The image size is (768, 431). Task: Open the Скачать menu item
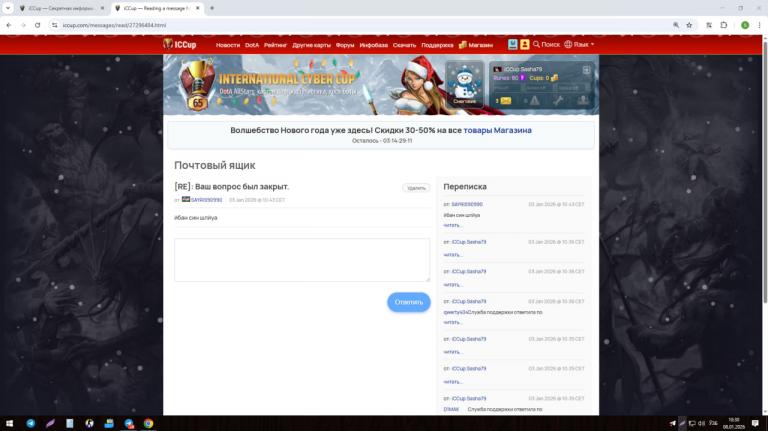[404, 45]
